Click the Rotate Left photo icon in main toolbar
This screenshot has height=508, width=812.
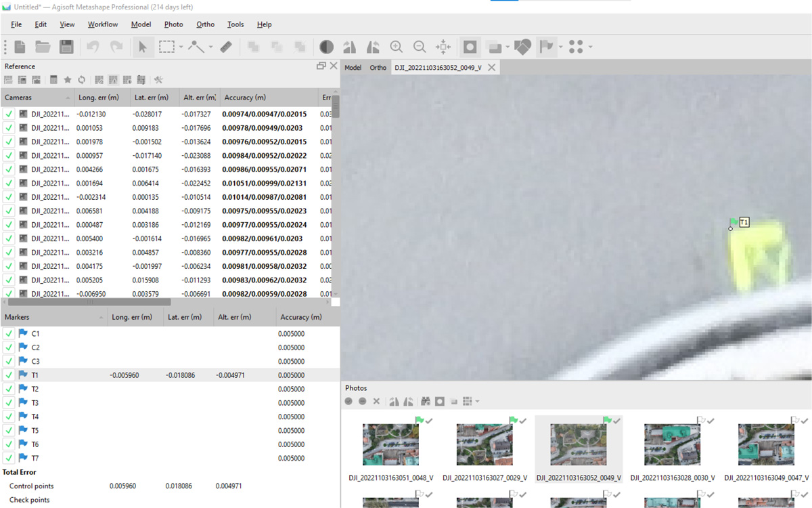[x=350, y=47]
